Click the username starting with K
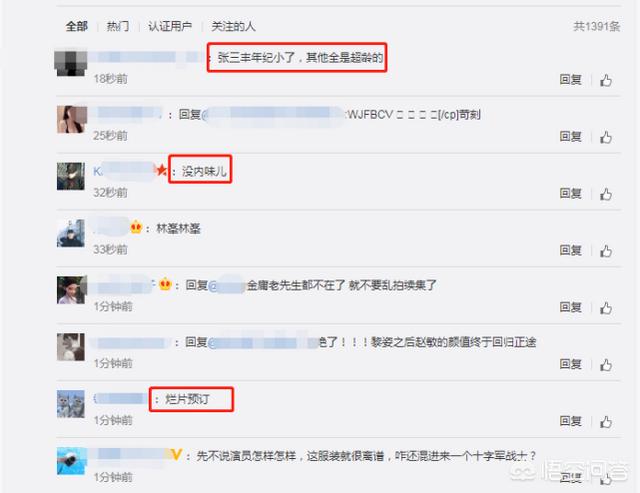 pos(124,171)
